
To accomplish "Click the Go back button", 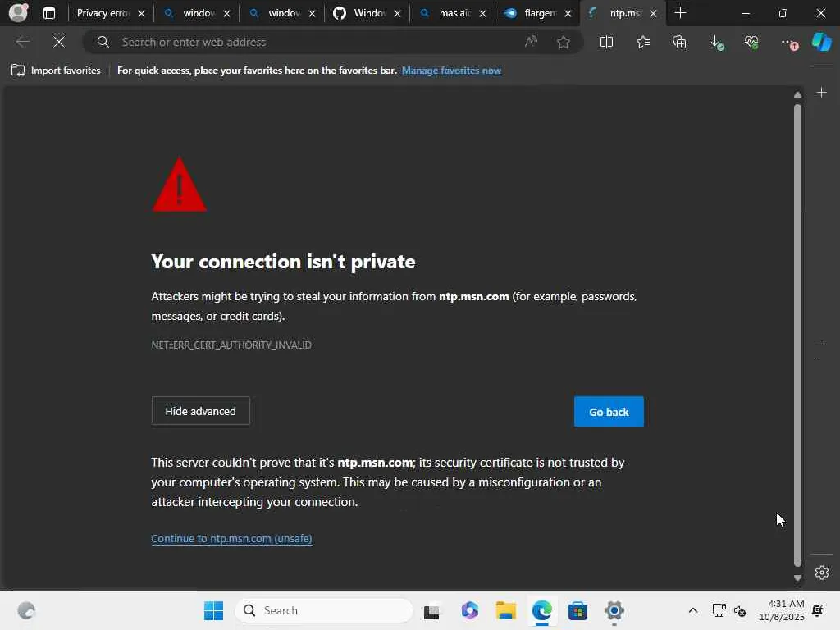I will tap(609, 412).
